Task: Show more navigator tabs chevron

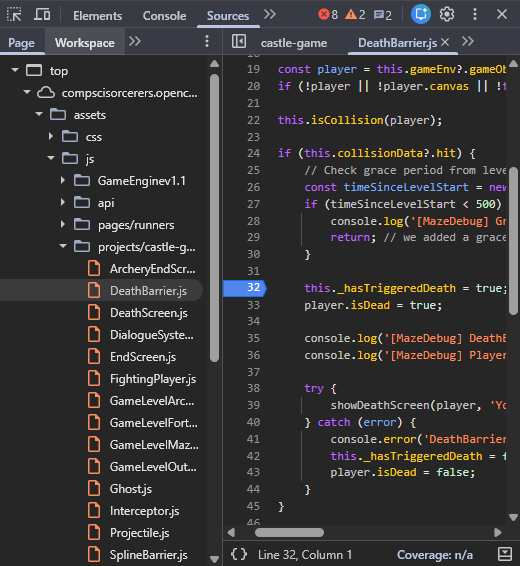Action: tap(135, 42)
